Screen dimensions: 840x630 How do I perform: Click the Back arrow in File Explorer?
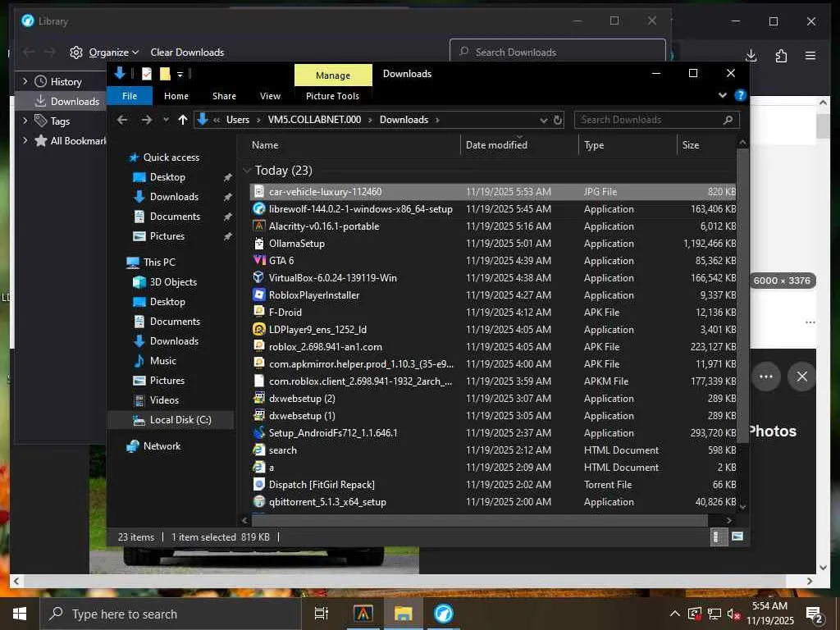click(122, 120)
